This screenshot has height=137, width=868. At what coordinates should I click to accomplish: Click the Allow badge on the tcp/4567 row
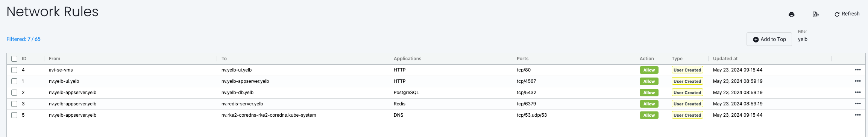pyautogui.click(x=649, y=81)
